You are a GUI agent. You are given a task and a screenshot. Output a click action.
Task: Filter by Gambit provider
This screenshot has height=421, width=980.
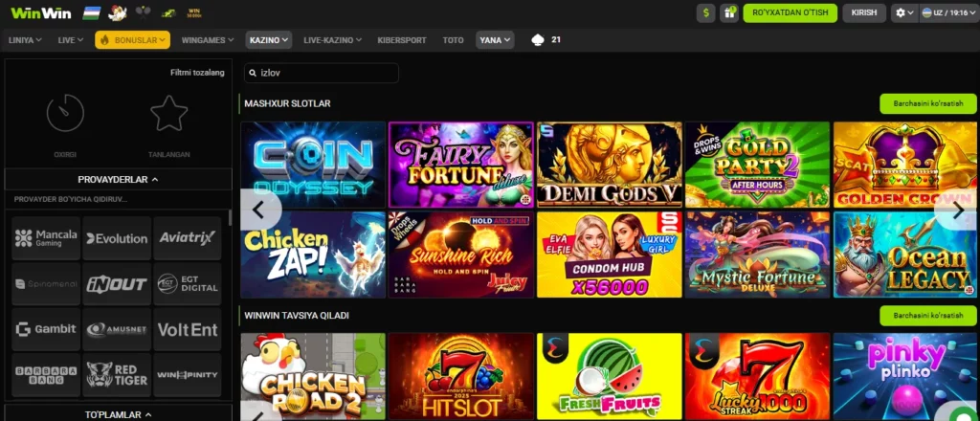[x=46, y=329]
